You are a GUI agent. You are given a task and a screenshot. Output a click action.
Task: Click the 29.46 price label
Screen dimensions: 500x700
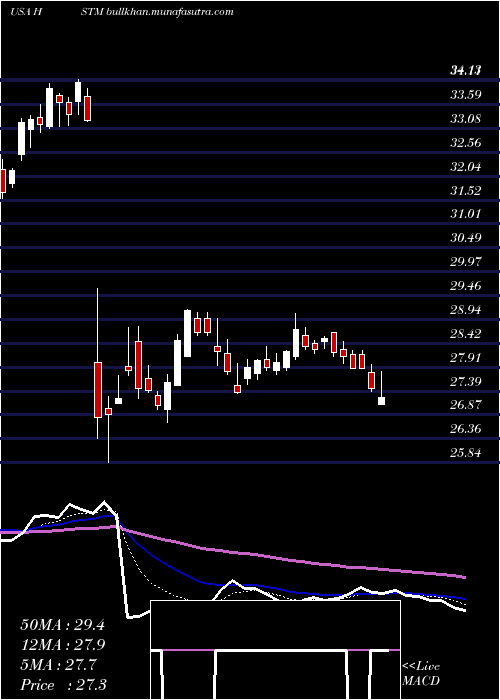pyautogui.click(x=466, y=285)
